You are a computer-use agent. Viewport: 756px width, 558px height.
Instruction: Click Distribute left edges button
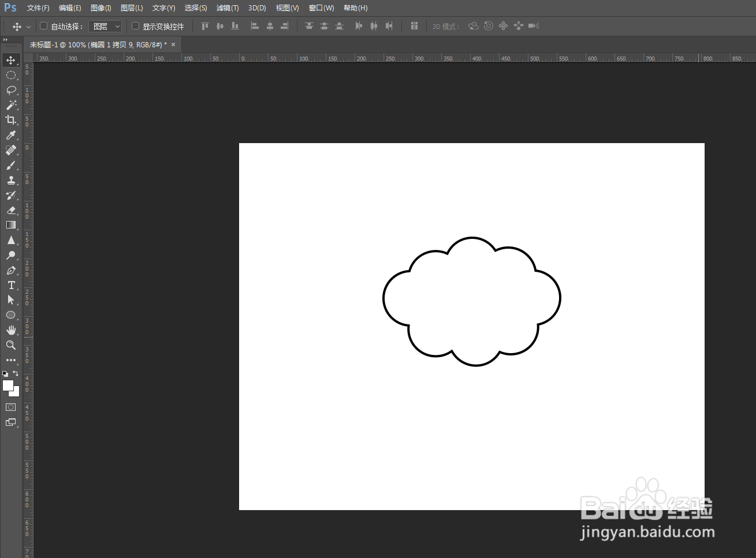pyautogui.click(x=359, y=26)
